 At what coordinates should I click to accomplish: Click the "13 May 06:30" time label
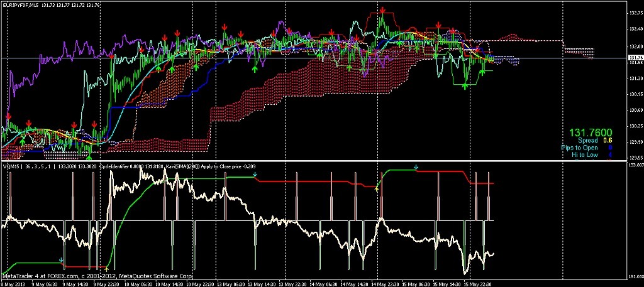pyautogui.click(x=230, y=284)
